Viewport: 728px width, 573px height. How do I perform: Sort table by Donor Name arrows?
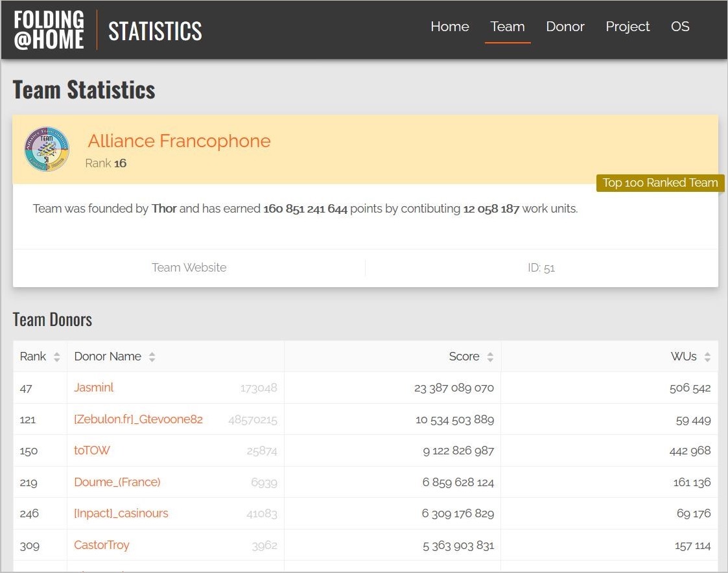coord(152,357)
